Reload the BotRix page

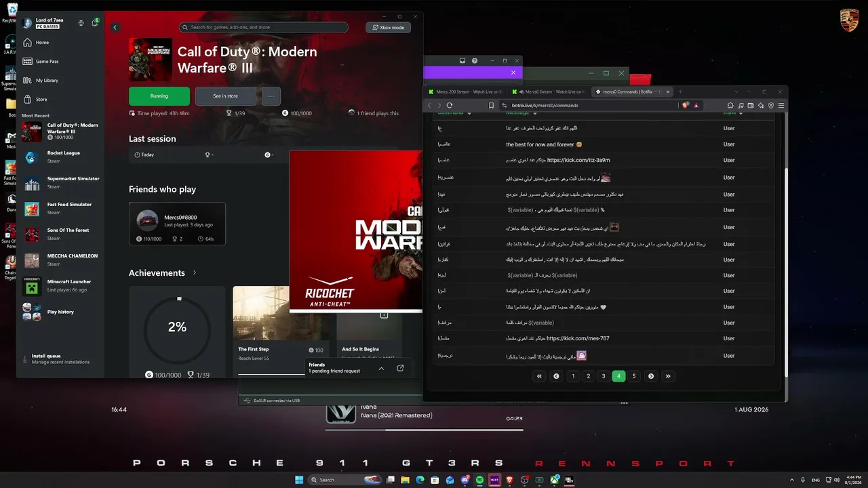point(450,105)
